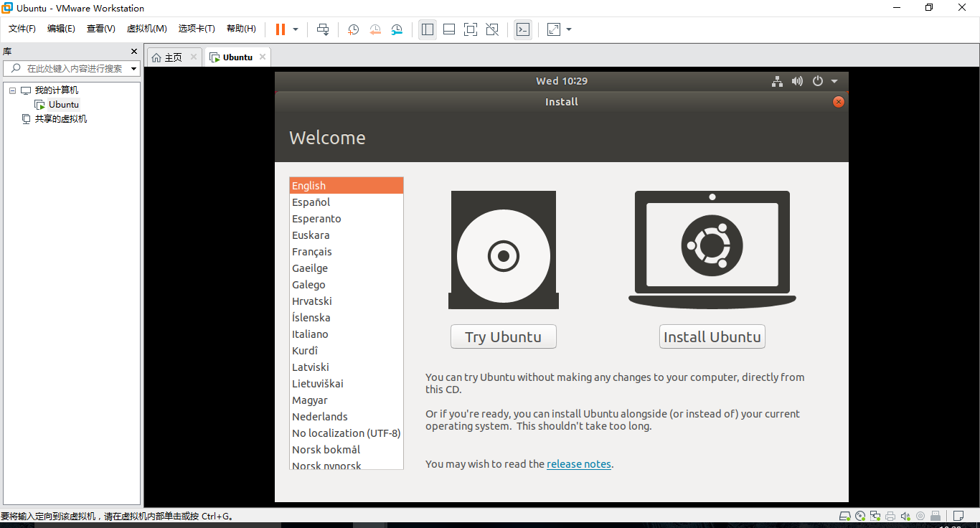Close the library panel with its X
The height and width of the screenshot is (528, 980).
pos(133,52)
